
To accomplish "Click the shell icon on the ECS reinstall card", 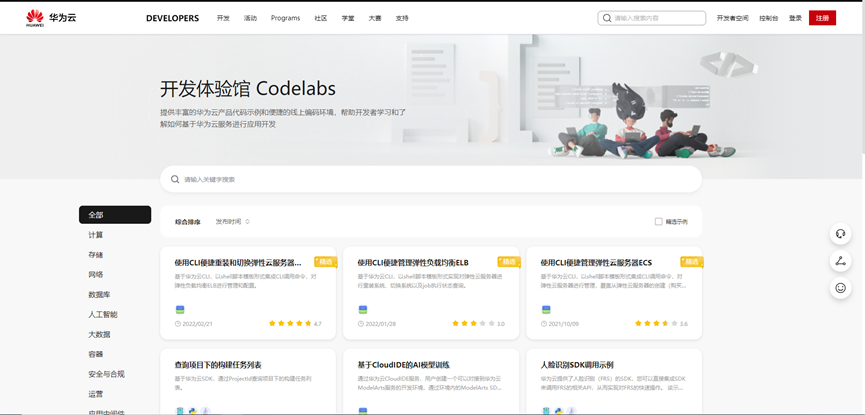I will click(180, 310).
